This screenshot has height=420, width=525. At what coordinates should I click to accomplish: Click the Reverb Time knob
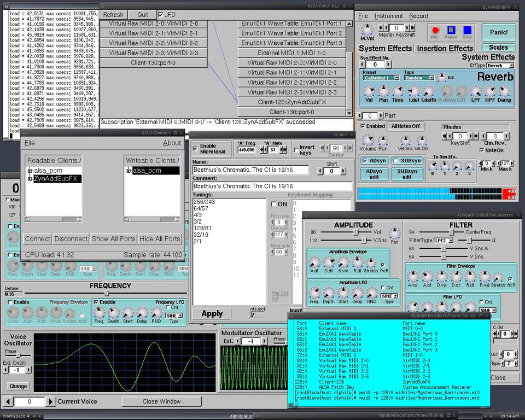pos(398,91)
